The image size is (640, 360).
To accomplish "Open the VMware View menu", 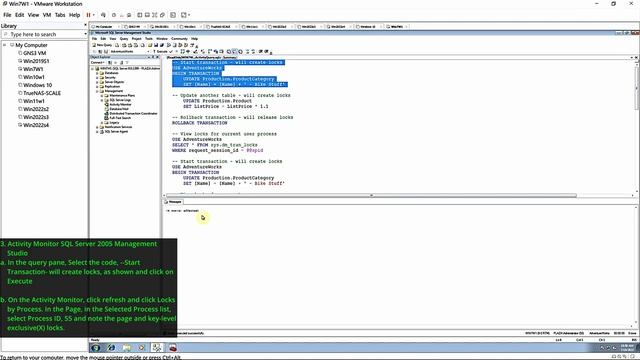I will (33, 15).
